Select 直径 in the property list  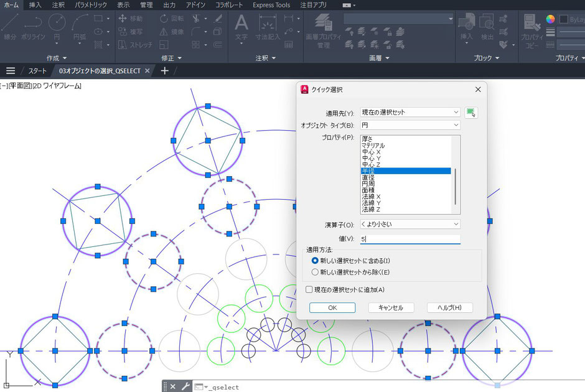tap(368, 177)
